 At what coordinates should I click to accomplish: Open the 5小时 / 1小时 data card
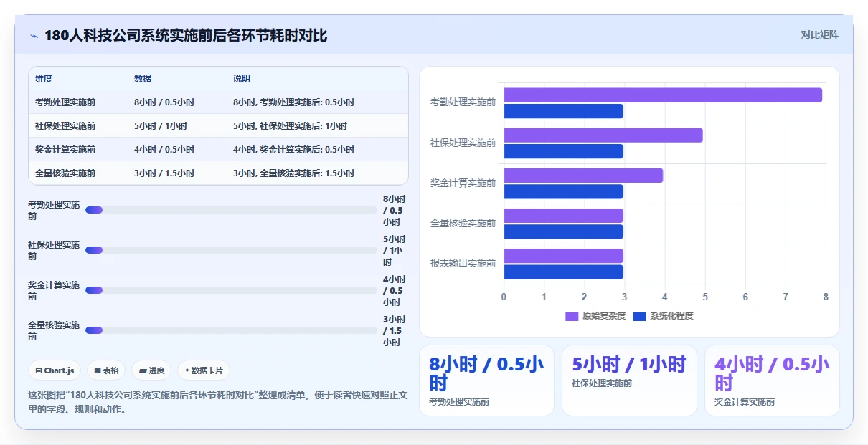click(629, 381)
